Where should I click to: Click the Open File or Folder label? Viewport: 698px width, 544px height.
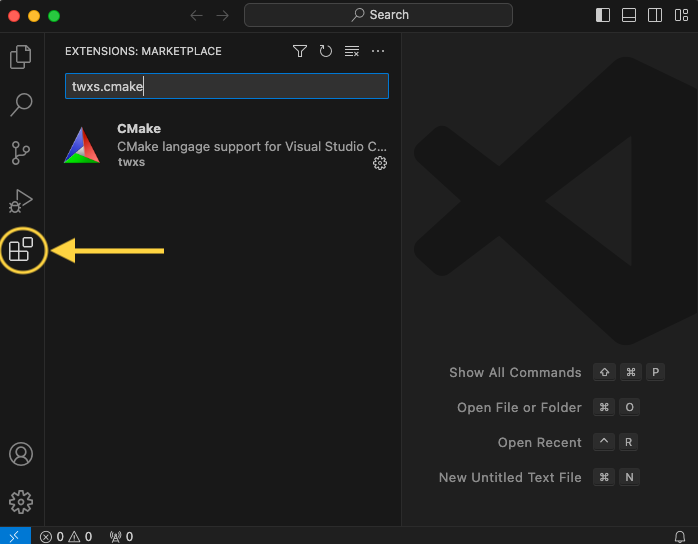coord(519,407)
